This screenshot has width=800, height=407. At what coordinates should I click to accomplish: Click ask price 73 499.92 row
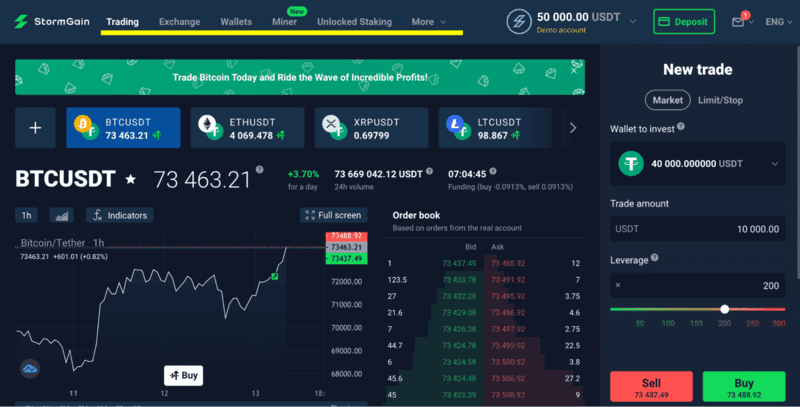(x=508, y=345)
